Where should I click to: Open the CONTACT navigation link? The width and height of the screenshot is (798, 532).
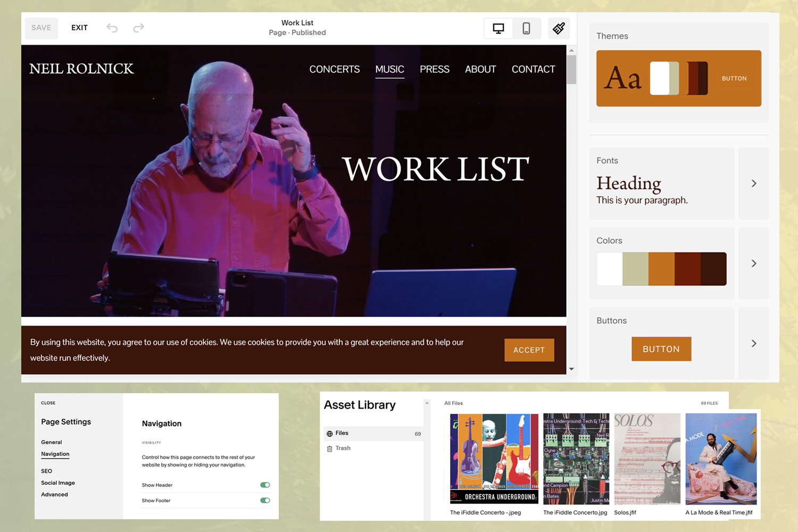click(x=533, y=69)
